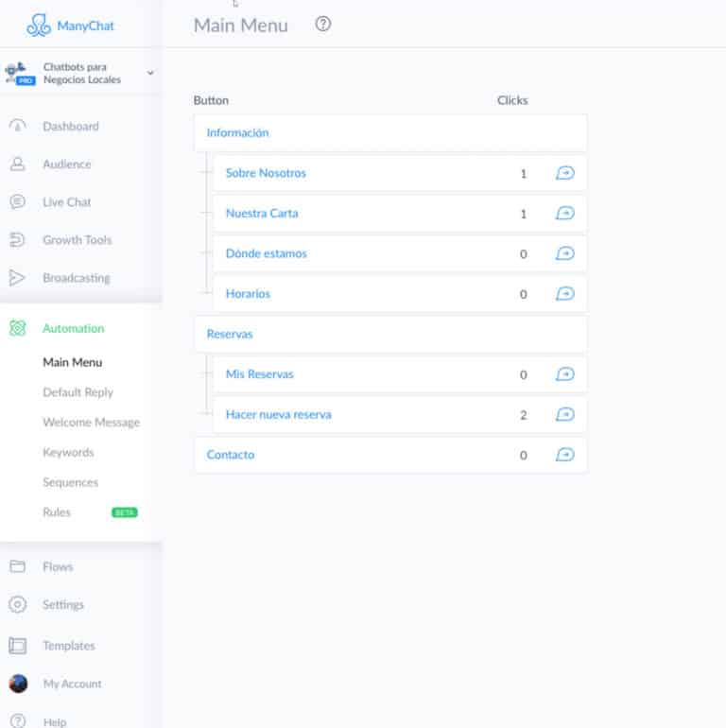Open the Dónde estamos menu button
The width and height of the screenshot is (726, 728).
click(x=266, y=253)
